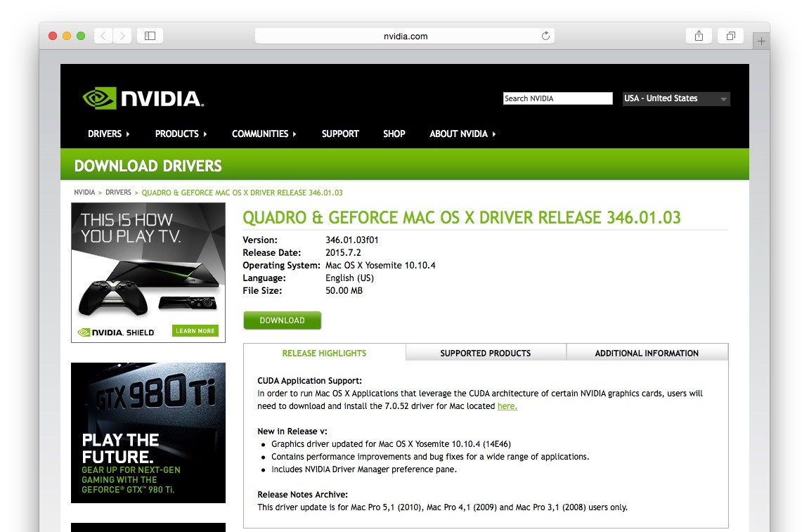Follow the 'here.' CUDA driver link
Viewport: 809px width, 532px height.
click(x=507, y=406)
